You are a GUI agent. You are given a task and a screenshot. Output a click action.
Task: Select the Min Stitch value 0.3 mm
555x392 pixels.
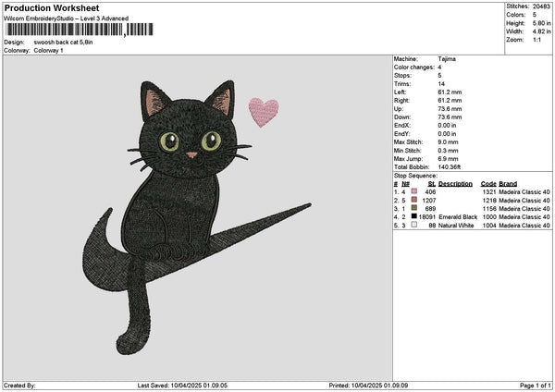coord(448,151)
